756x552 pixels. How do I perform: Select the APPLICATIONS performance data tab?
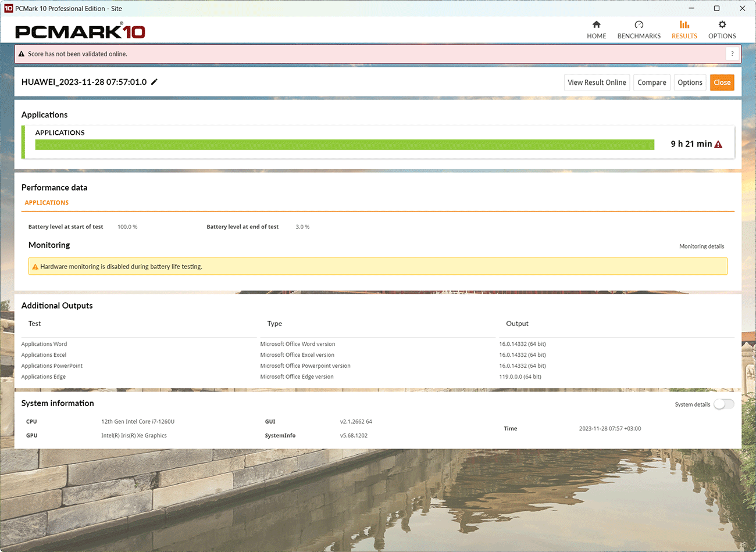[47, 203]
